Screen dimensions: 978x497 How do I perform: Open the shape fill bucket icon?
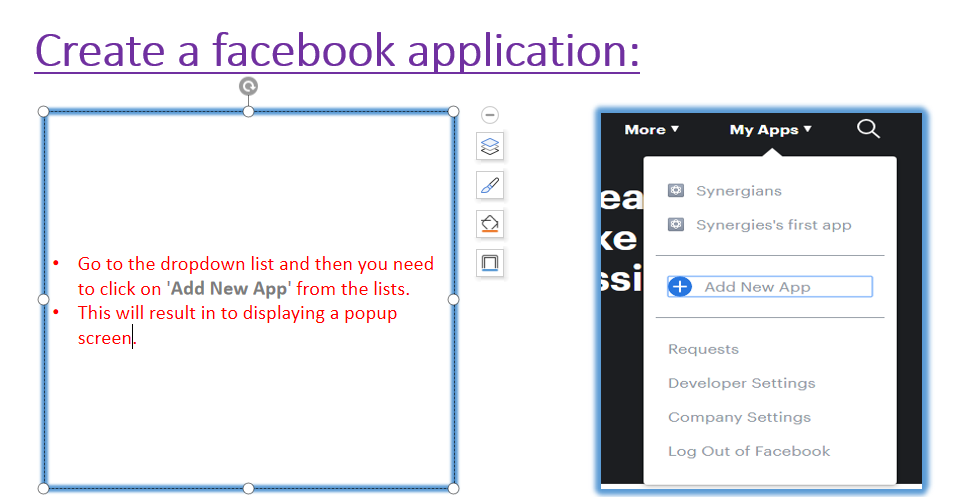[x=490, y=224]
